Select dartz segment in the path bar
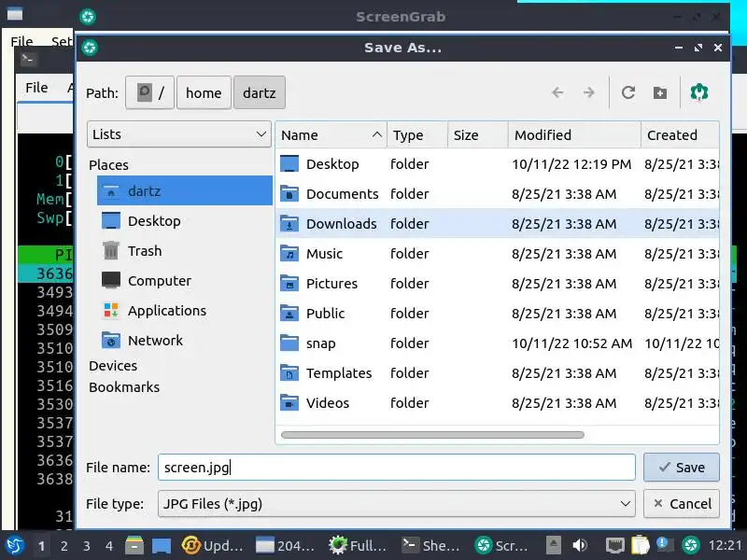Screen dimensions: 747x560 [260, 92]
